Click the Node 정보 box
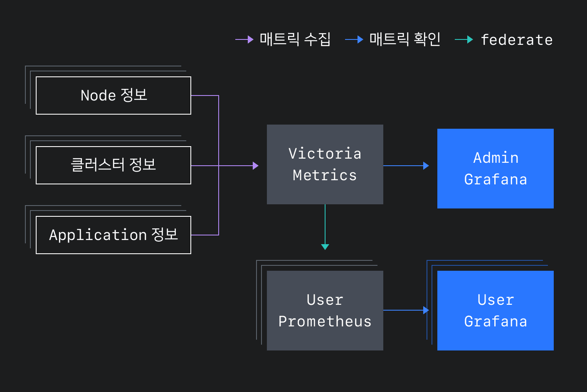 click(x=113, y=96)
